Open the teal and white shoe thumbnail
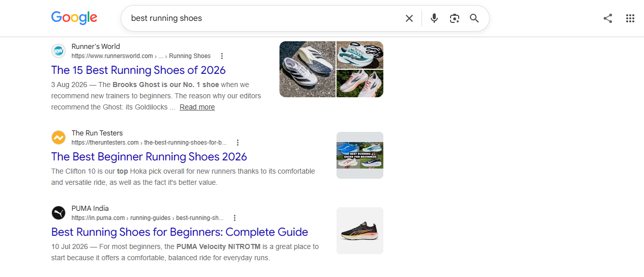 pyautogui.click(x=360, y=55)
